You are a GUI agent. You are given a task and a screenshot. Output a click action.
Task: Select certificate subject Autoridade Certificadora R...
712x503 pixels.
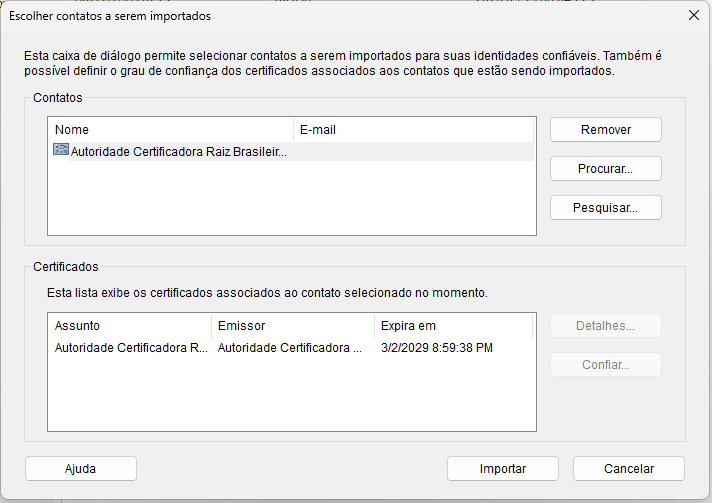(131, 348)
